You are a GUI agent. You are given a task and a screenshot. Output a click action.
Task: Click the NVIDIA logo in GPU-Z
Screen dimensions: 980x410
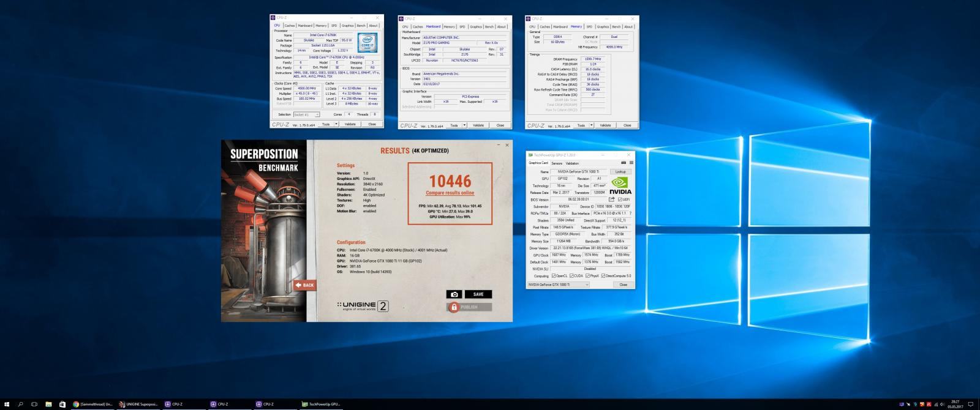pos(621,185)
